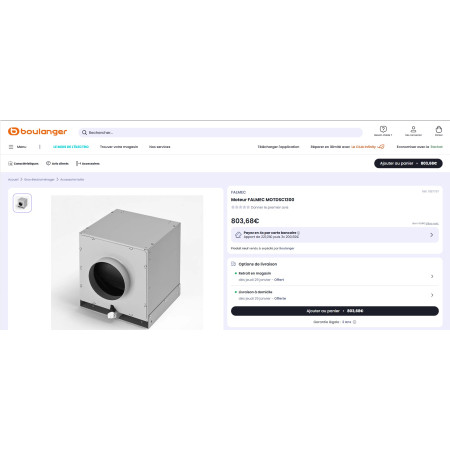Screen dimensions: 450x450
Task: Click the info icon beside Garantie légale
Action: coord(354,322)
